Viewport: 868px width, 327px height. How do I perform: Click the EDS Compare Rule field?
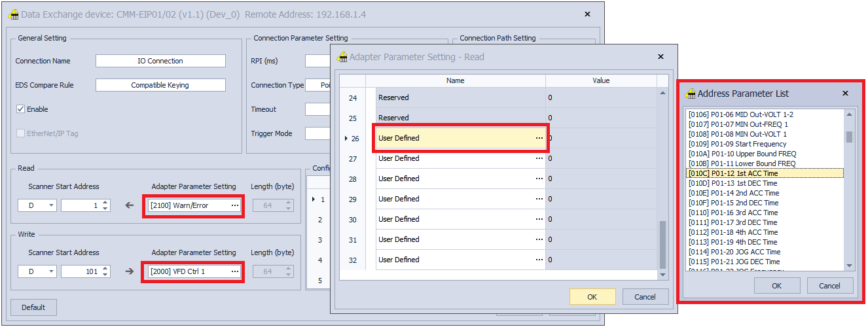[160, 85]
